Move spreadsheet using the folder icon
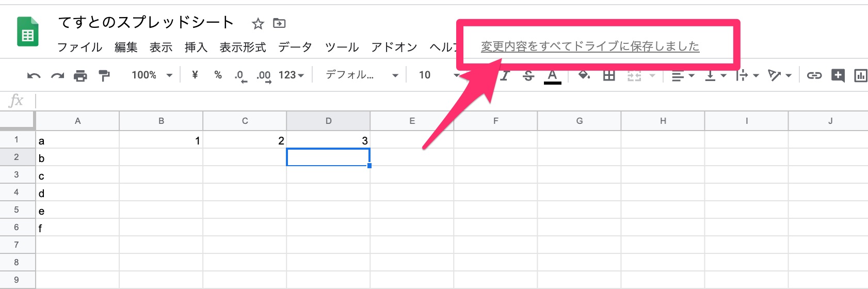The image size is (868, 289). click(279, 23)
